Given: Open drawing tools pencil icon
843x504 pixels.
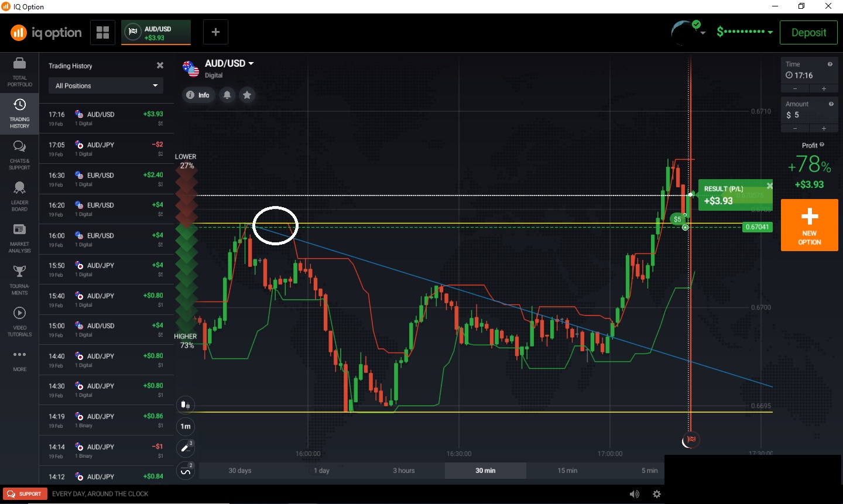Looking at the screenshot, I should pos(186,448).
